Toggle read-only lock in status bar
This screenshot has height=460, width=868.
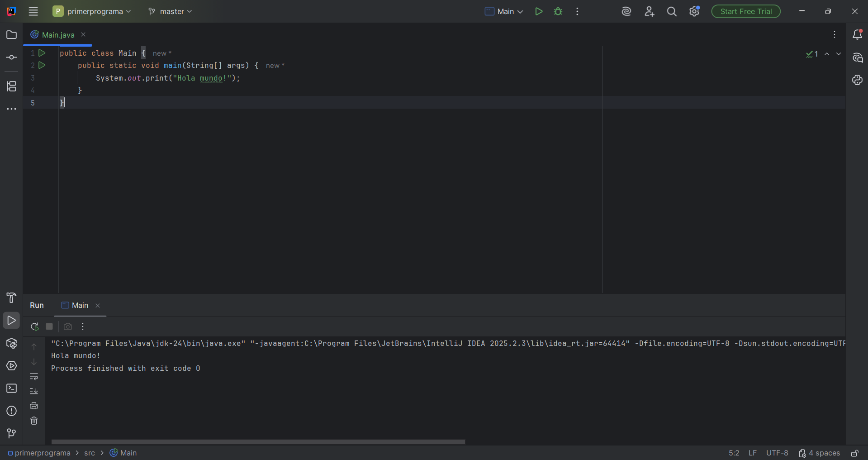pos(855,453)
